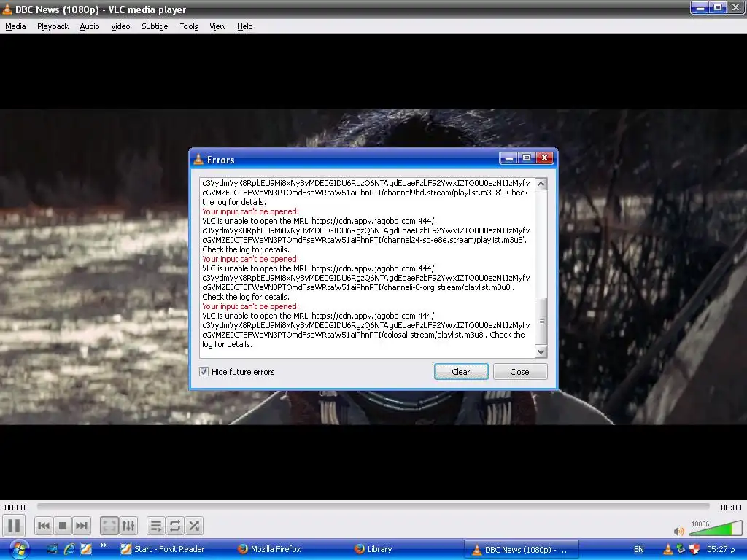
Task: Adjust the volume slider at 100%
Action: pos(715,528)
